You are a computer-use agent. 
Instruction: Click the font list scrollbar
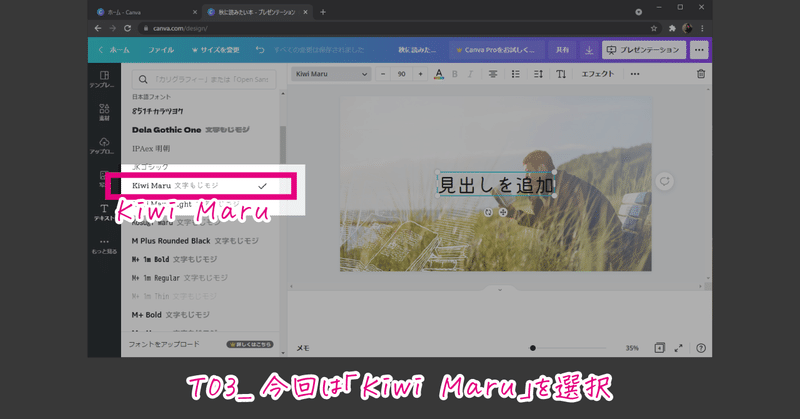coord(283,145)
